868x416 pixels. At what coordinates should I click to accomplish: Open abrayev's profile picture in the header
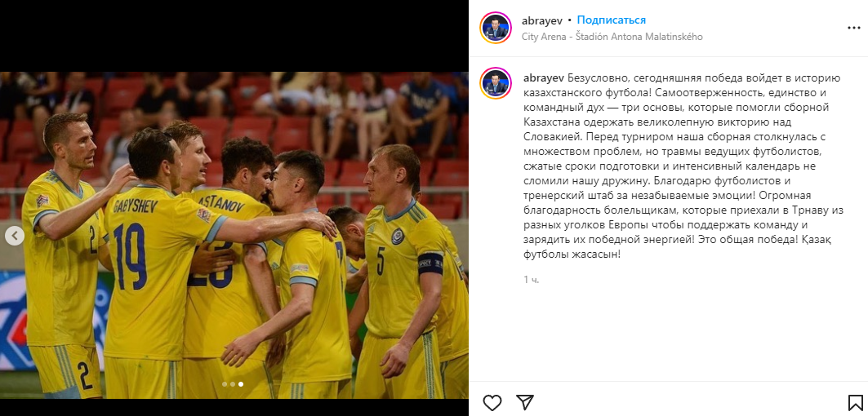pos(496,27)
